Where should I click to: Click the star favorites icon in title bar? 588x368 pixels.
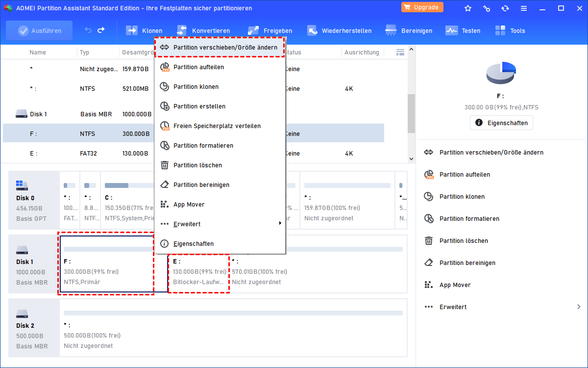[x=468, y=8]
